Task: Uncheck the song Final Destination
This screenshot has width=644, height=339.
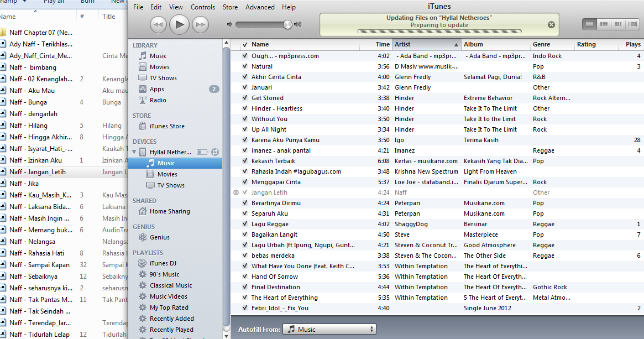Action: pyautogui.click(x=245, y=287)
